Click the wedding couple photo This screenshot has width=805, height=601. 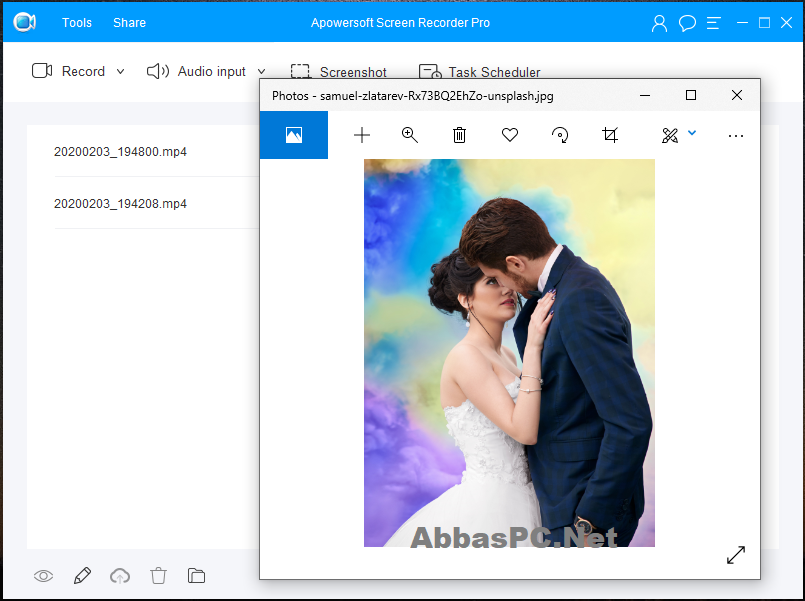(x=509, y=353)
